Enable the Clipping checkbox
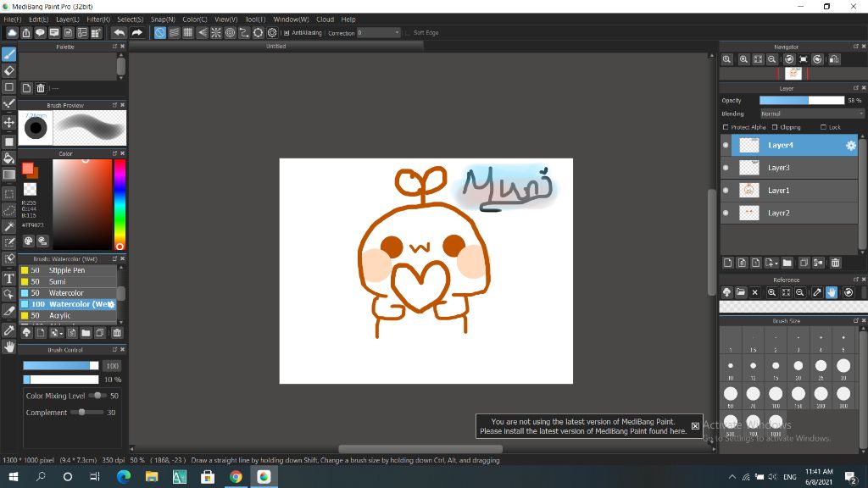Viewport: 868px width, 488px height. [775, 127]
